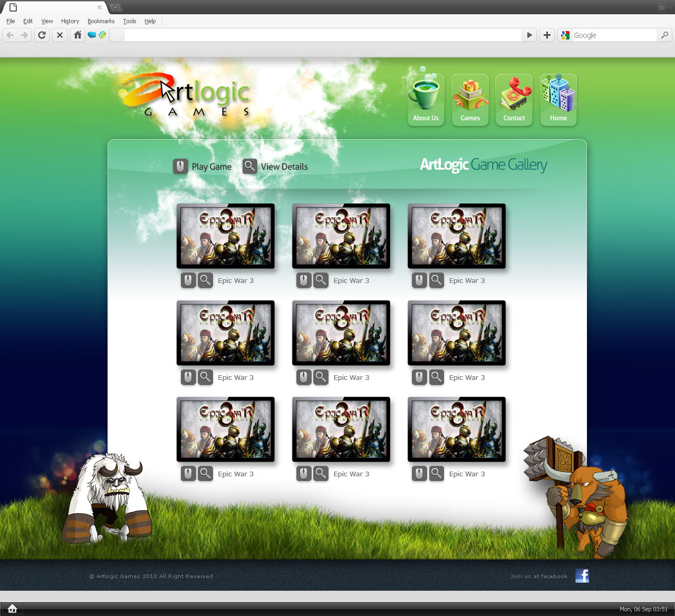Click the Artlogic Games logo
Viewport: 675px width, 616px height.
tap(186, 96)
